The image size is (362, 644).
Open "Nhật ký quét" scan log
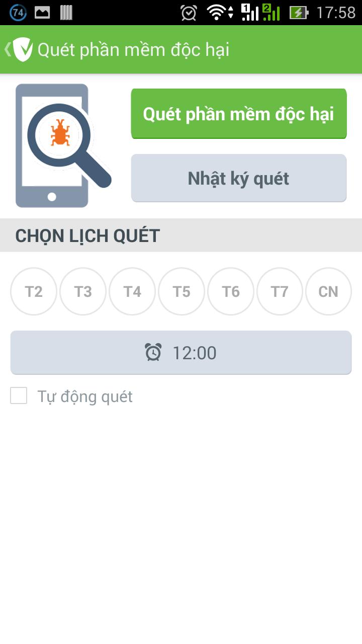tap(239, 178)
